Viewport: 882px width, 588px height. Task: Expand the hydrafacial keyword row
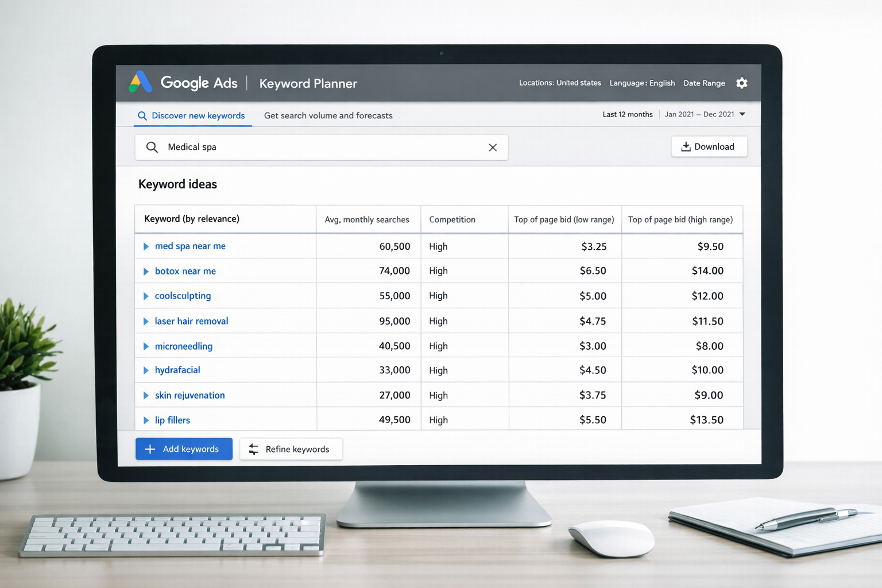click(x=146, y=370)
